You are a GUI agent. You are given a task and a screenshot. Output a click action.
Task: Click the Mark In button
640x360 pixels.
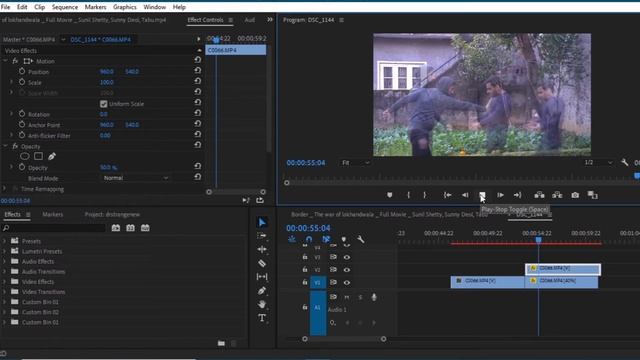[408, 195]
